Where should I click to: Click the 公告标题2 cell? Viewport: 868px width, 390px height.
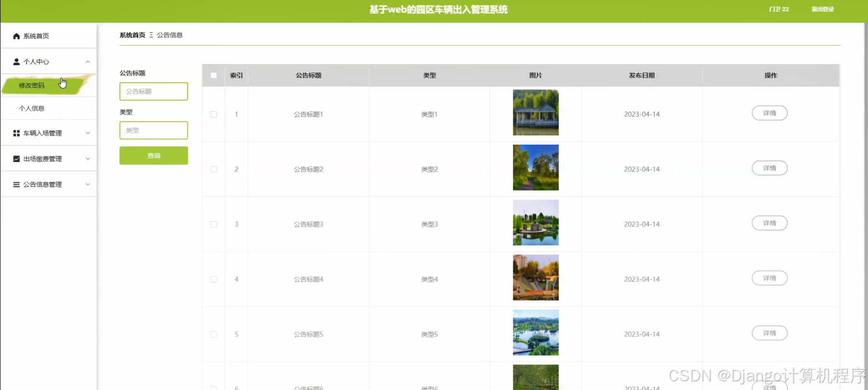[x=308, y=169]
